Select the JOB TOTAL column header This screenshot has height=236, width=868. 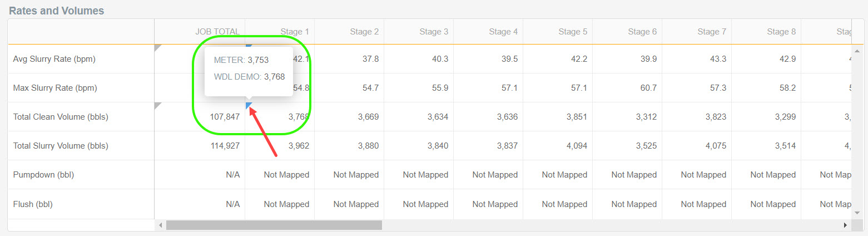[x=217, y=32]
